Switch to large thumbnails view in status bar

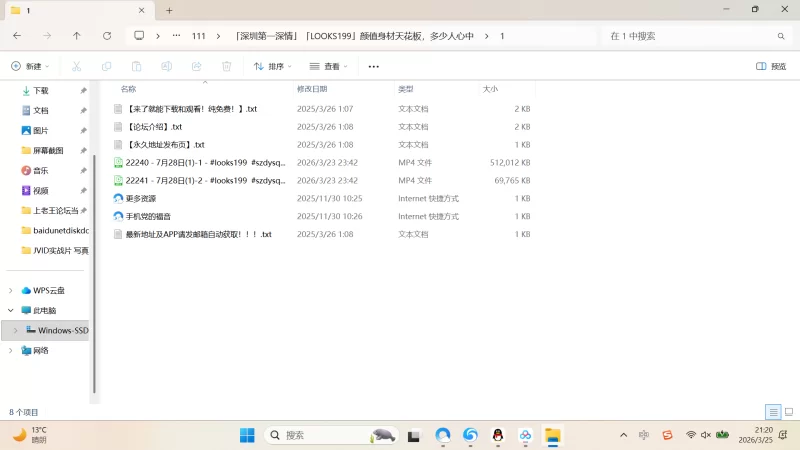(787, 412)
